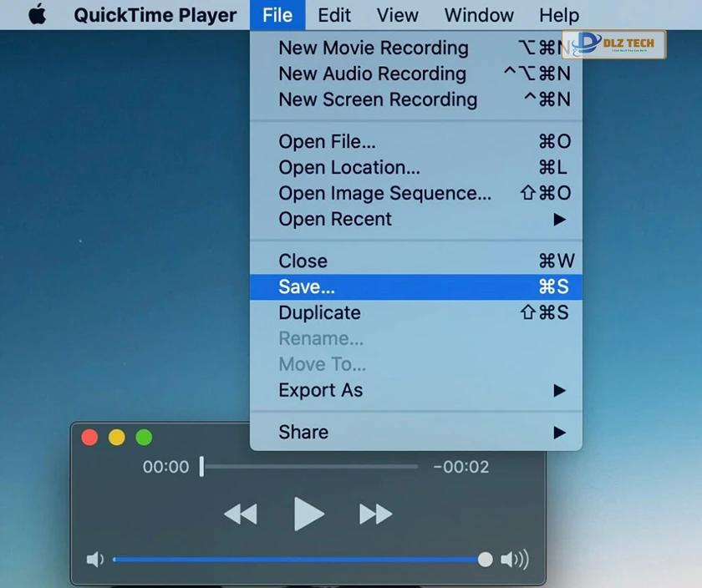
Task: Choose Close in the File menu
Action: point(416,261)
